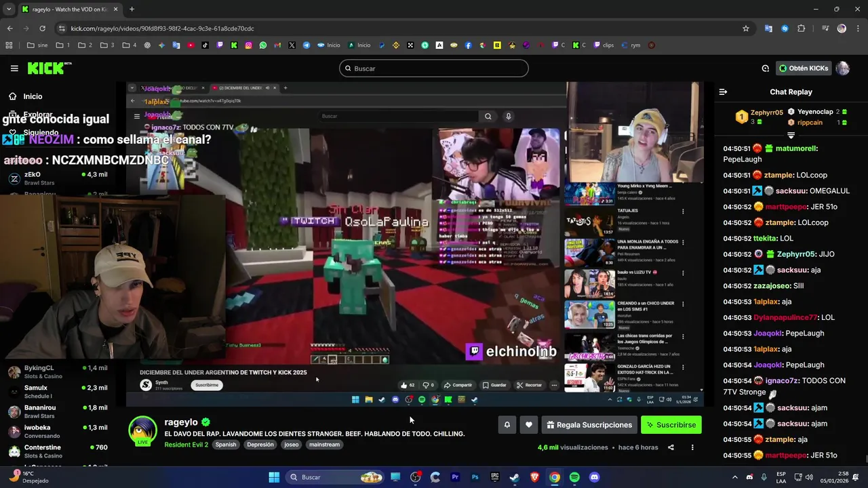Click username Dylanpapulince77 in chat
The image size is (868, 488).
click(x=785, y=317)
